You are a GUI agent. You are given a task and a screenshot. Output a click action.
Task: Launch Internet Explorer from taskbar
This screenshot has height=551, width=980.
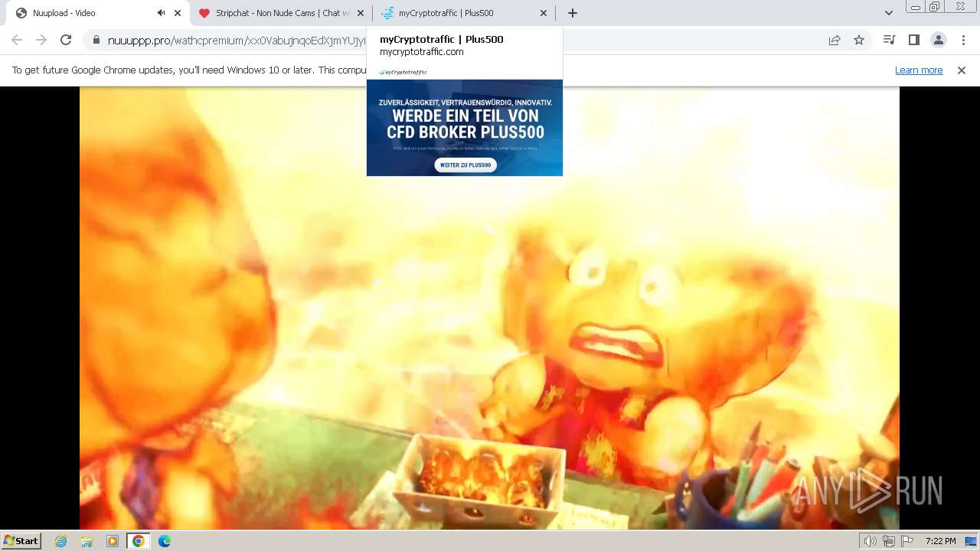pos(61,541)
